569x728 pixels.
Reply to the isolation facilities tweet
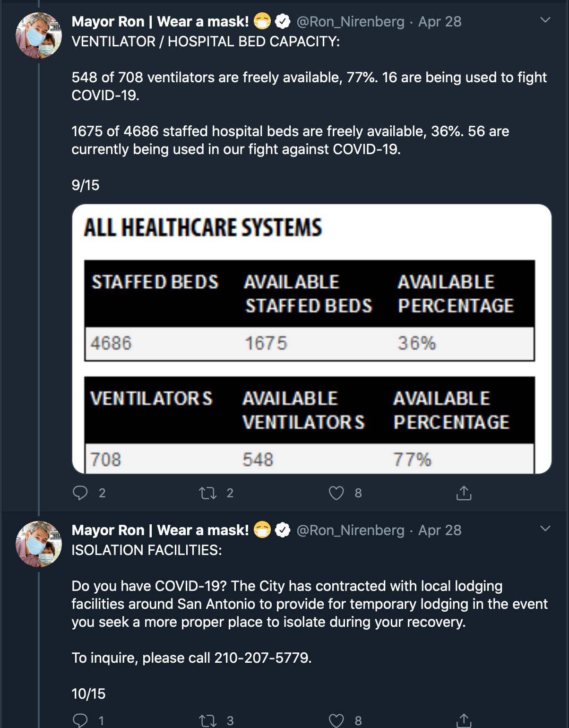[80, 720]
